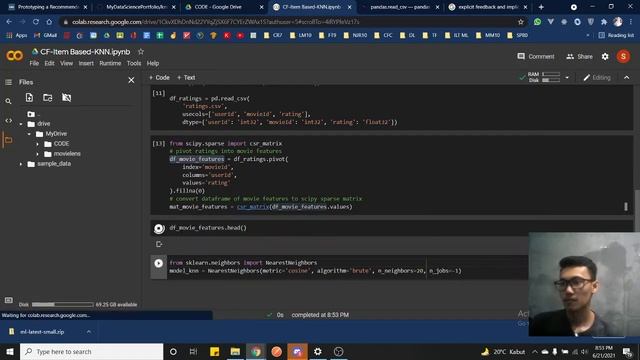Open the code snippets sidebar icon
The width and height of the screenshot is (640, 360).
click(x=8, y=120)
